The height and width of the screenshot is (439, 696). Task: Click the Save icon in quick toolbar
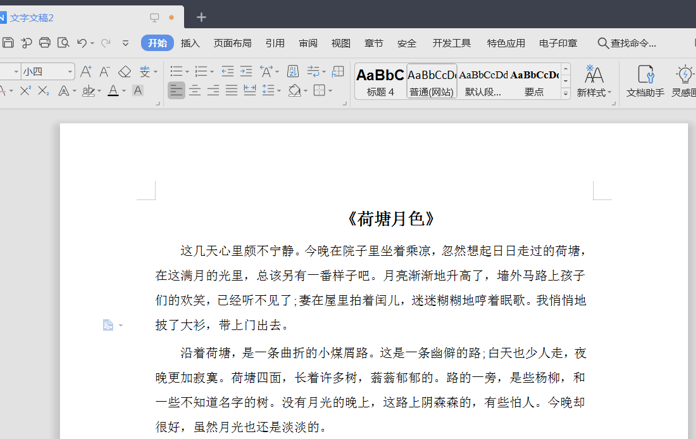[x=8, y=43]
